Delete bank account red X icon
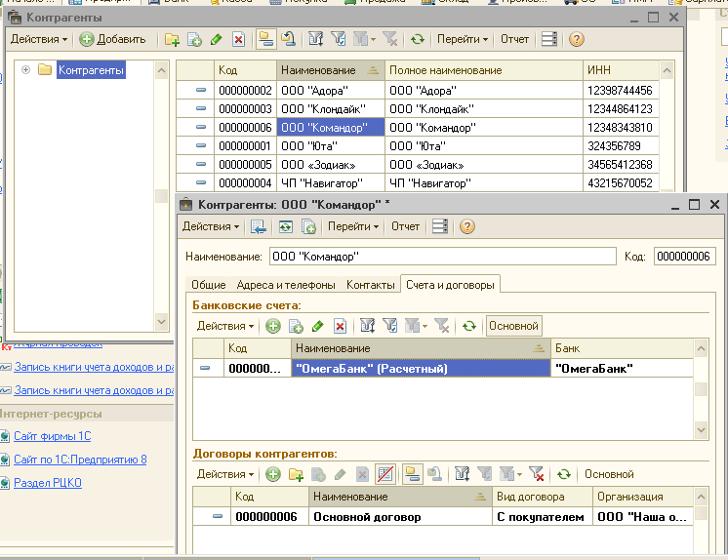This screenshot has width=728, height=560. (x=340, y=326)
